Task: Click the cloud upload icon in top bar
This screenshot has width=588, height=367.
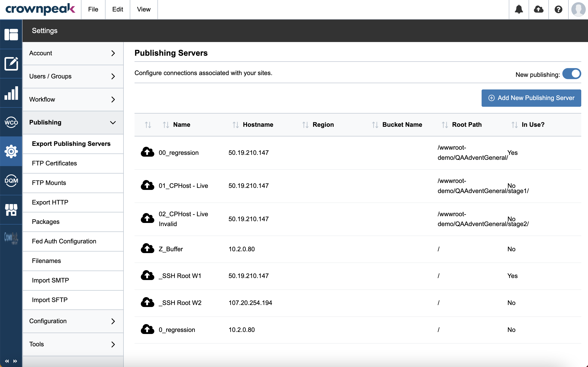Action: pyautogui.click(x=539, y=9)
